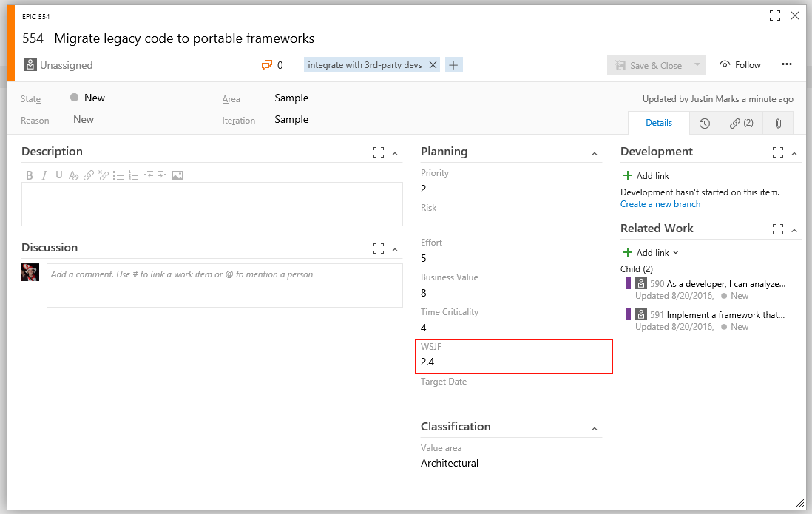Image resolution: width=812 pixels, height=514 pixels.
Task: Open the insert hyperlink icon in Description toolbar
Action: click(89, 175)
